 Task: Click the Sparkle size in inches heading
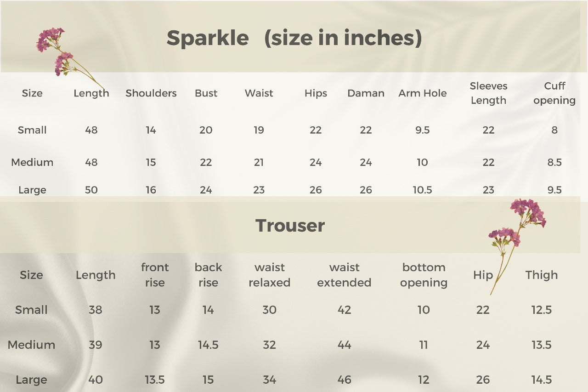[294, 38]
